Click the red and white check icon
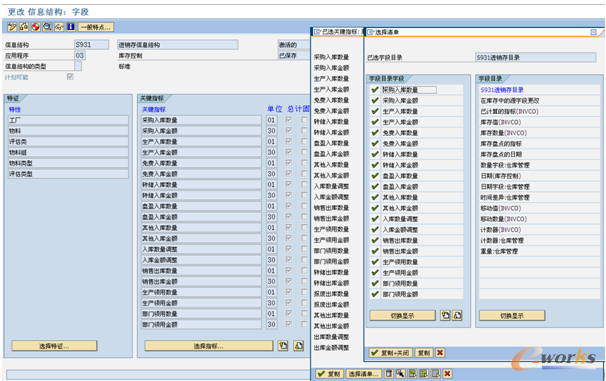 pyautogui.click(x=36, y=27)
